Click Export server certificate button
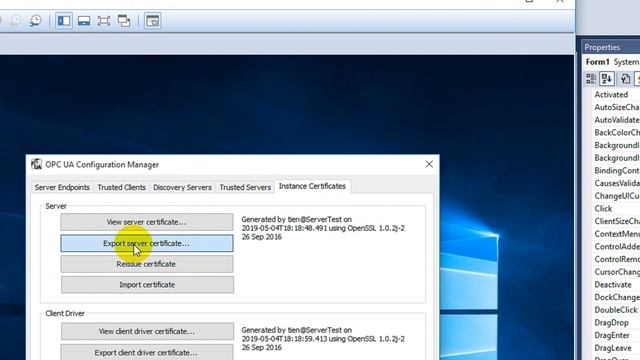Screen dimensions: 640x360 [147, 243]
